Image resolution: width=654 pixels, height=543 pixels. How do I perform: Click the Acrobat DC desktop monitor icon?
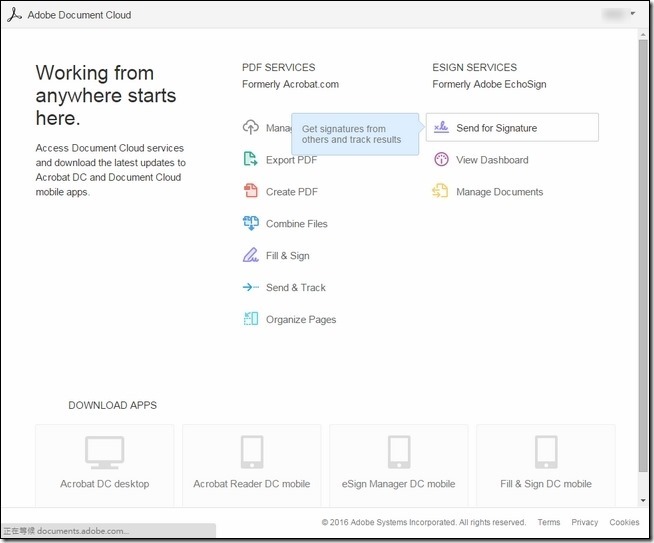click(105, 452)
